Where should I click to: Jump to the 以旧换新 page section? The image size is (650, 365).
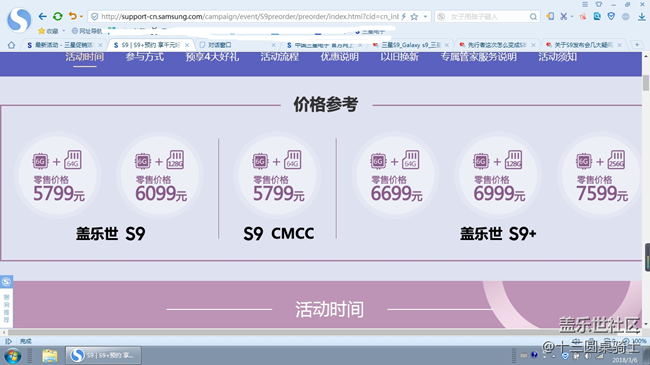[399, 57]
